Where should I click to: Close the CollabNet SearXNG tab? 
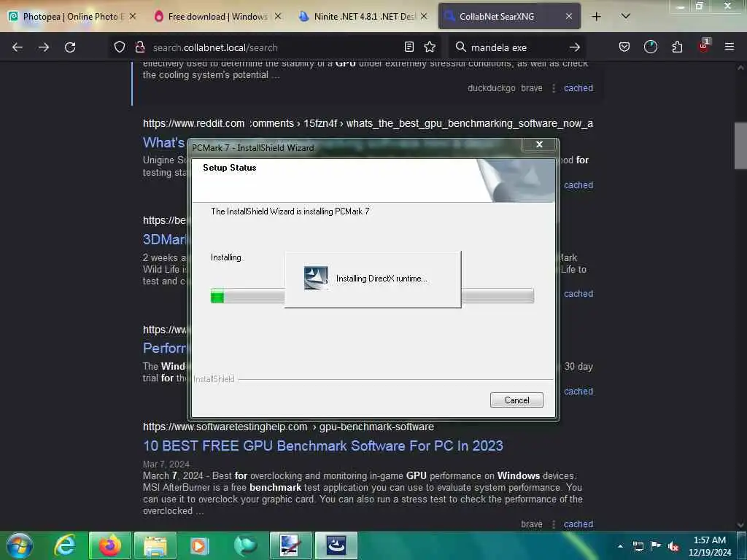[569, 16]
